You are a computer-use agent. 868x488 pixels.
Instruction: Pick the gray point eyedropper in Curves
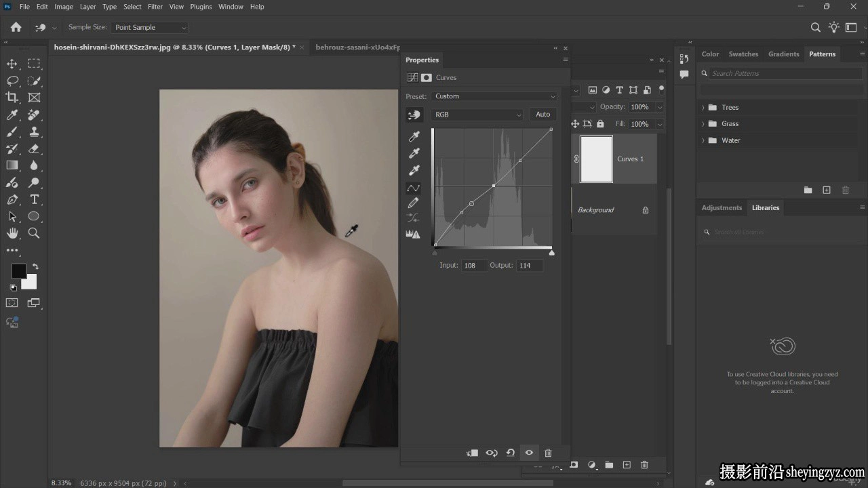(x=414, y=153)
